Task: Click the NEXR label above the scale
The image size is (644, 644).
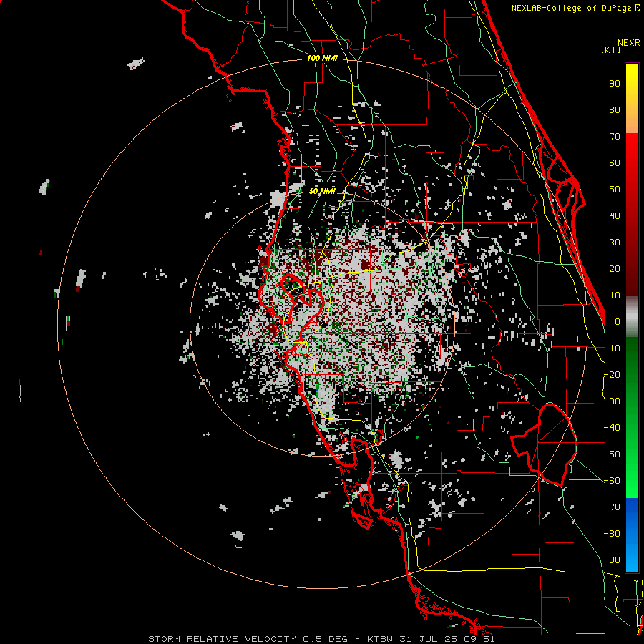Action: (628, 43)
